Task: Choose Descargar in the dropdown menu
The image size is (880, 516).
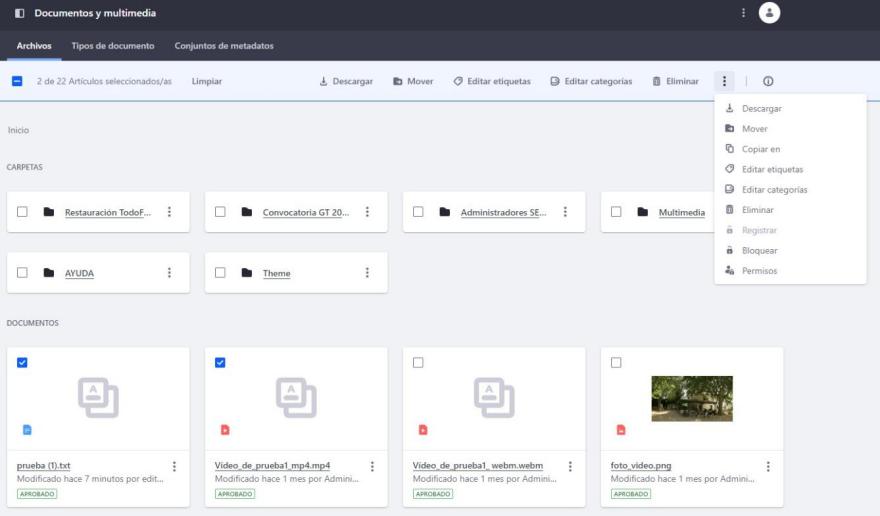Action: (x=790, y=108)
